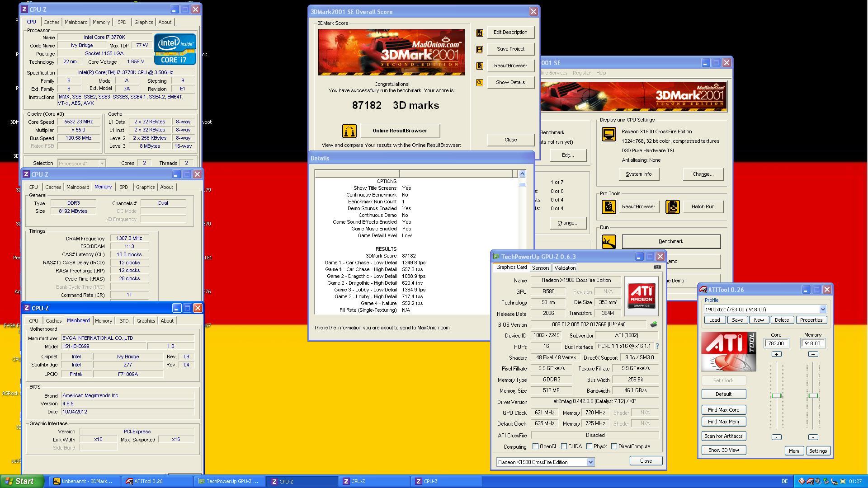Switch to Unbenannt - 3DMark taskbar item

click(85, 481)
